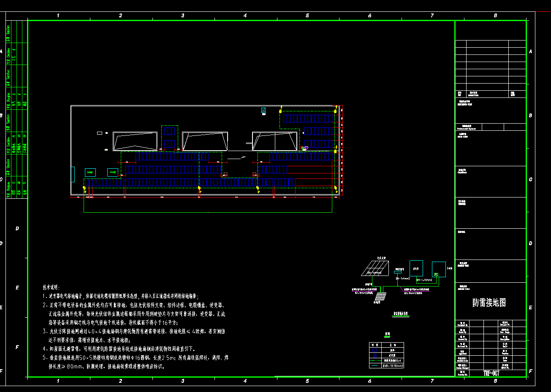Click the cyan cabinet box containing PE

(439, 269)
